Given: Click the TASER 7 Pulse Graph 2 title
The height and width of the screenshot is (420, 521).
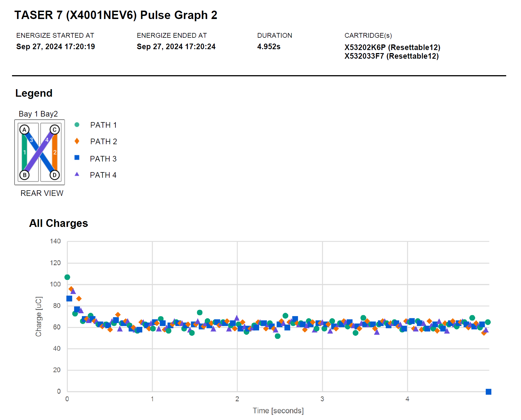Looking at the screenshot, I should pos(116,15).
